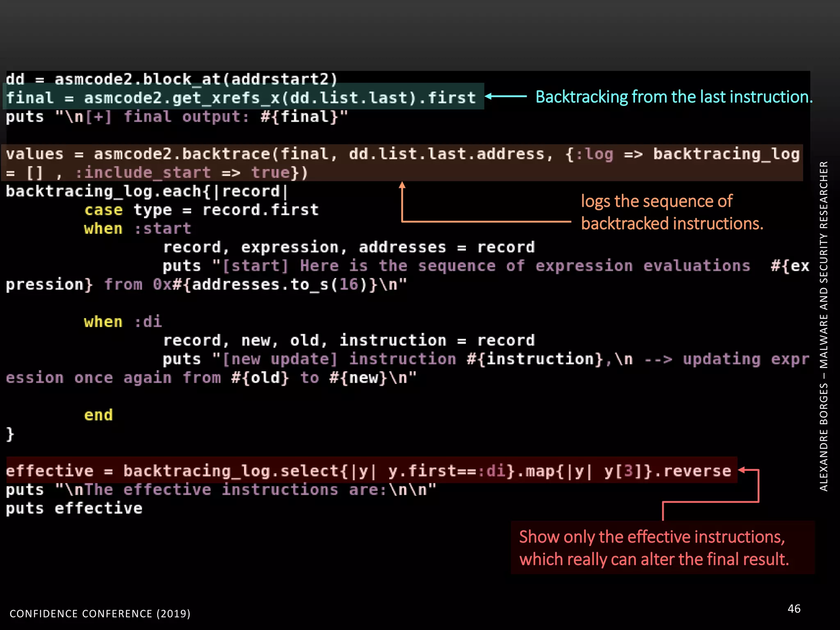
Task: Click vertical text 'ALEXANDRE BORGES – MALWARE AND SECURITY RESEARCHER'
Action: pos(824,326)
